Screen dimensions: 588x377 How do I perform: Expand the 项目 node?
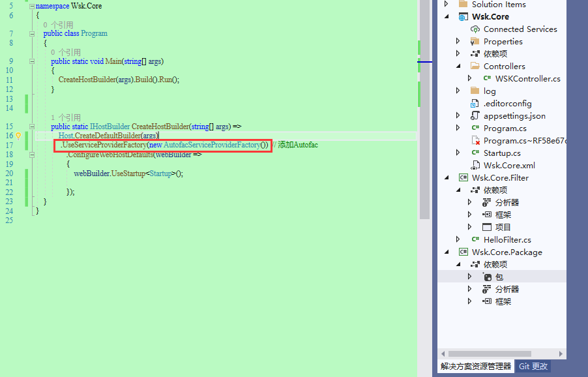click(469, 227)
